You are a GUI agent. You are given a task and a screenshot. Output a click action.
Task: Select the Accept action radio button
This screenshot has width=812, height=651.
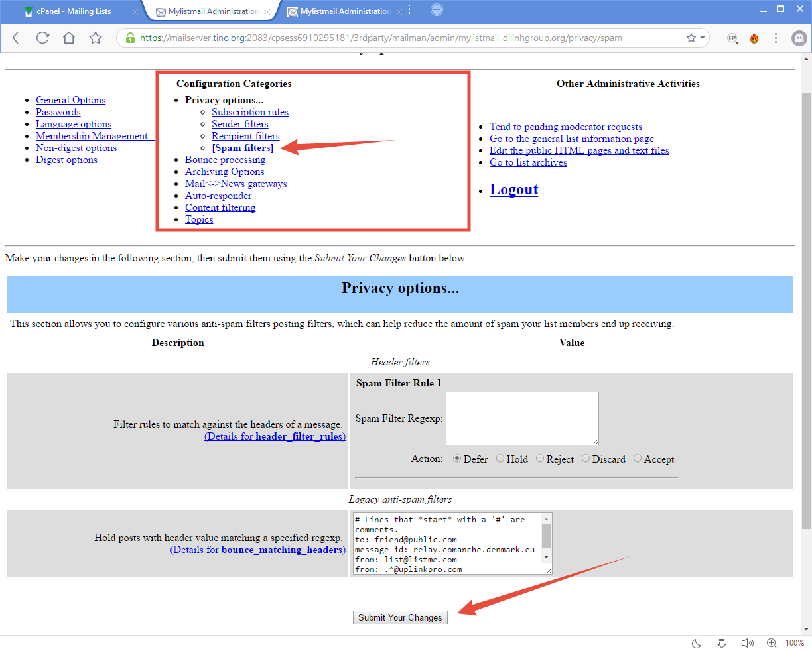coord(638,459)
